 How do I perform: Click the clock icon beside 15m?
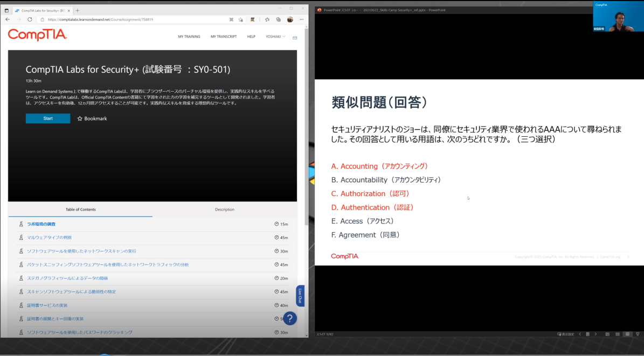click(x=276, y=224)
